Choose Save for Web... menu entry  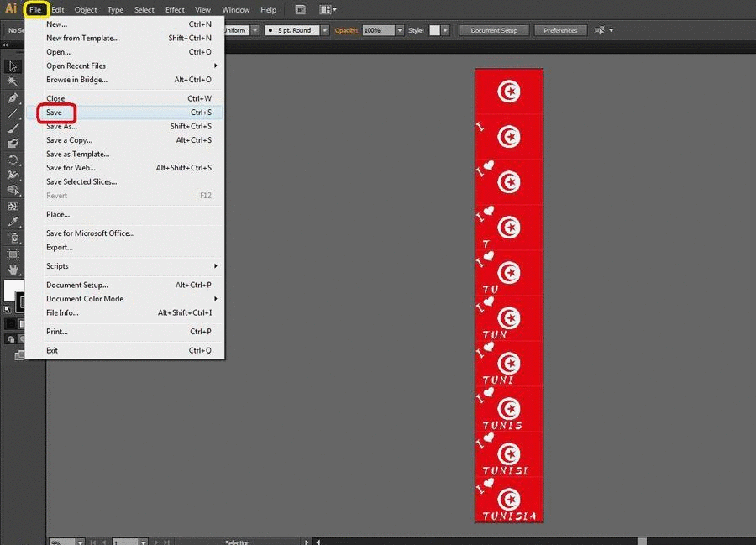(x=125, y=168)
